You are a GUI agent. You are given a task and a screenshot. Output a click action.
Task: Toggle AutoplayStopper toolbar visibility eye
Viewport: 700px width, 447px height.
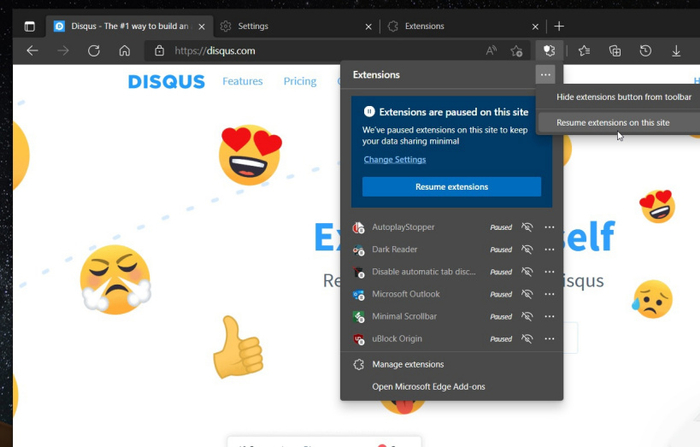(527, 227)
